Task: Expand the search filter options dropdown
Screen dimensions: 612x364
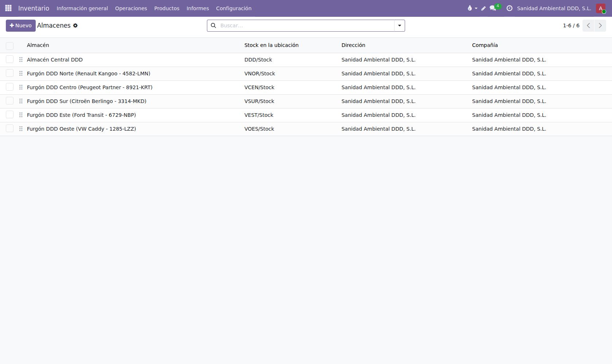Action: (x=400, y=25)
